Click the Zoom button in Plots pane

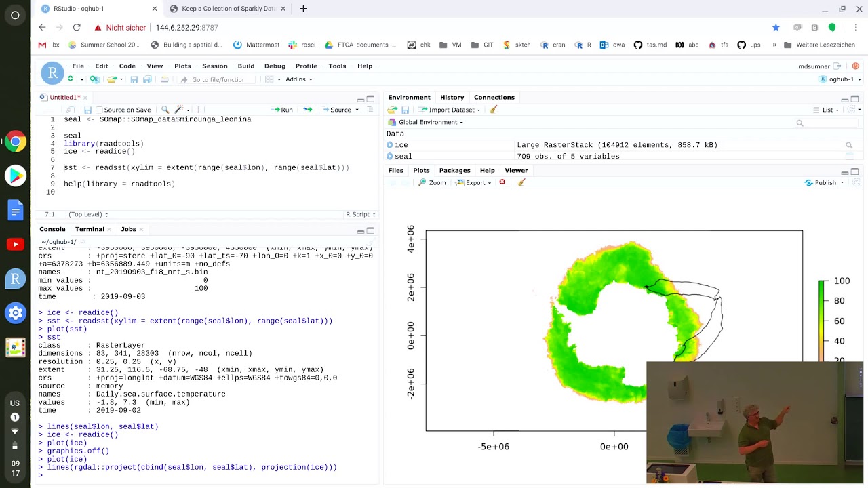tap(432, 182)
